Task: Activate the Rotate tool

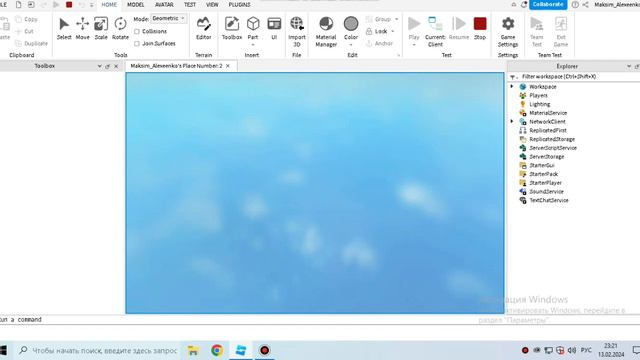Action: click(120, 28)
